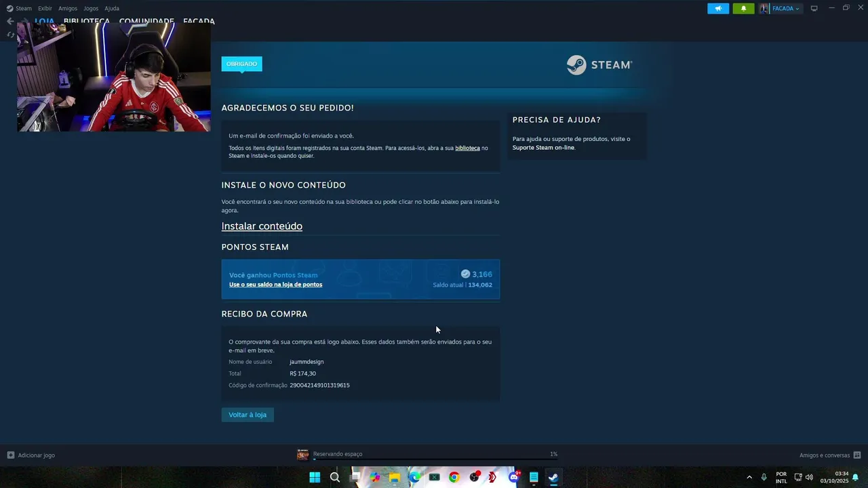Open File Explorer from the taskbar
Screen dimensions: 868x488
click(395, 477)
